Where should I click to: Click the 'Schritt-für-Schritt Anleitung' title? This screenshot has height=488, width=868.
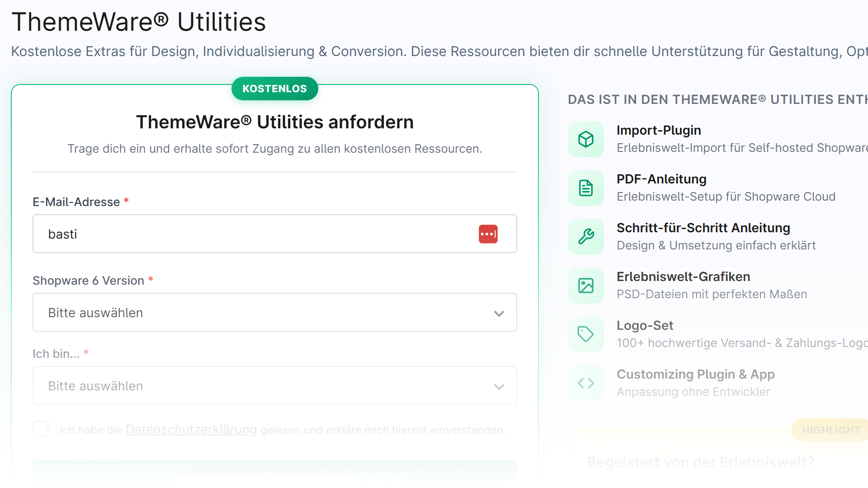pyautogui.click(x=703, y=228)
